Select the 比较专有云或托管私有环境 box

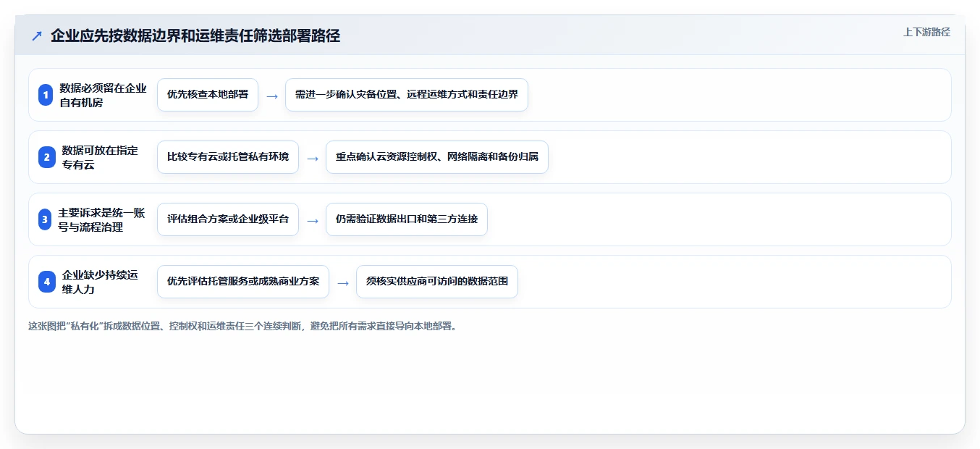tap(228, 157)
